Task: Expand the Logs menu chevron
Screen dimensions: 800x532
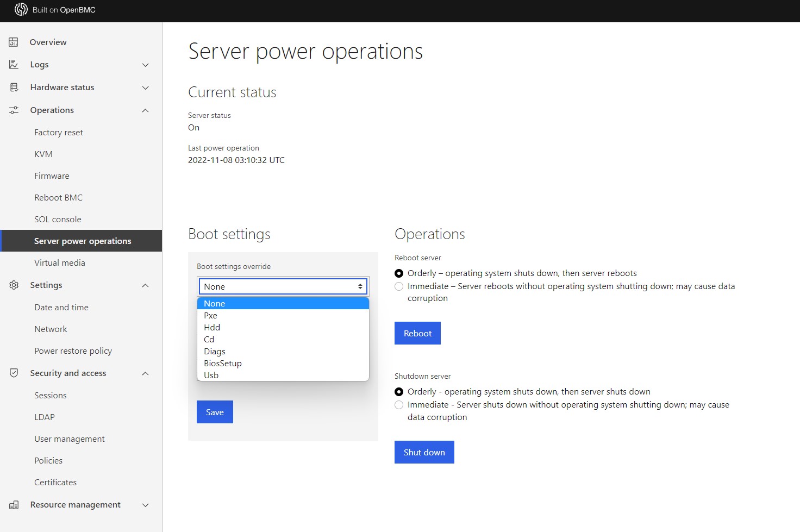Action: tap(145, 65)
